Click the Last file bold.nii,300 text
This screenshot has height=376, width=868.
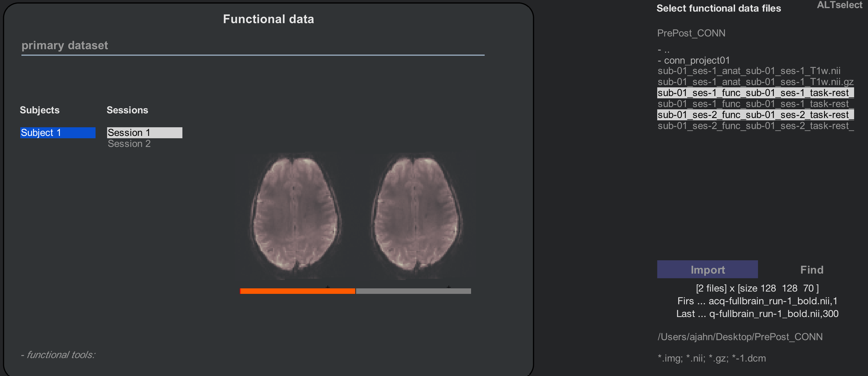coord(757,314)
